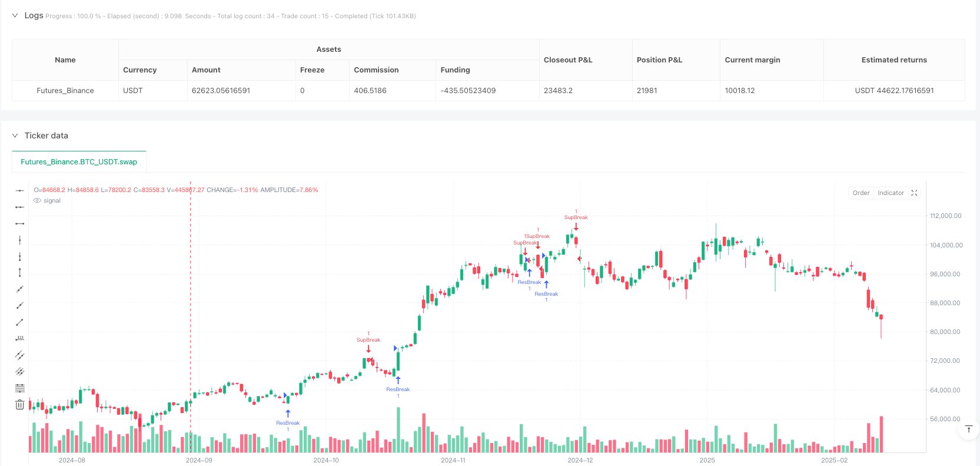Select the horizontal segment drawing tool

pos(19,223)
